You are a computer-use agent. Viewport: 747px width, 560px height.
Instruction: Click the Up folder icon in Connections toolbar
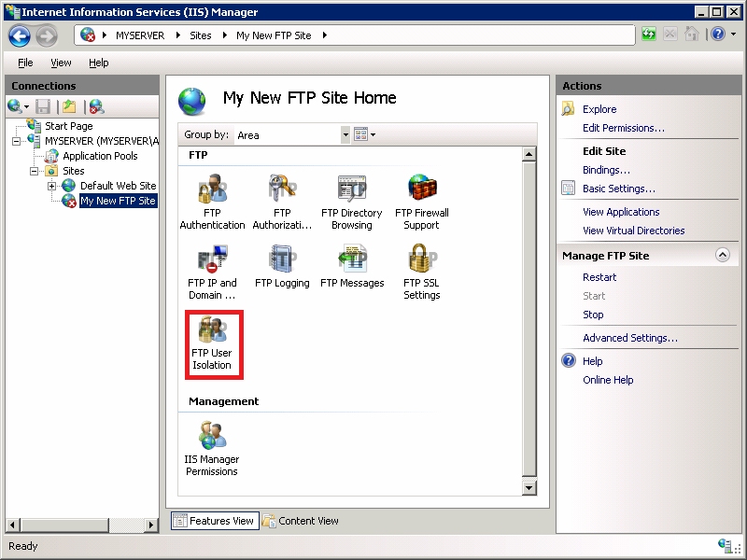tap(69, 106)
